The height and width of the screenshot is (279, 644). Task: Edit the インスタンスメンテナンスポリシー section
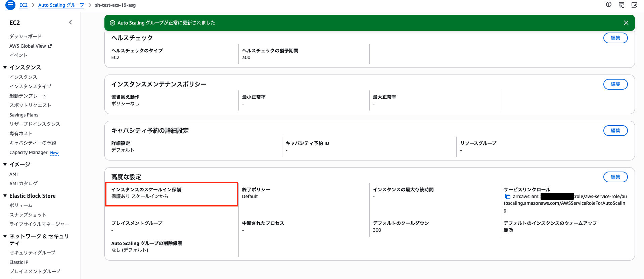click(x=615, y=84)
